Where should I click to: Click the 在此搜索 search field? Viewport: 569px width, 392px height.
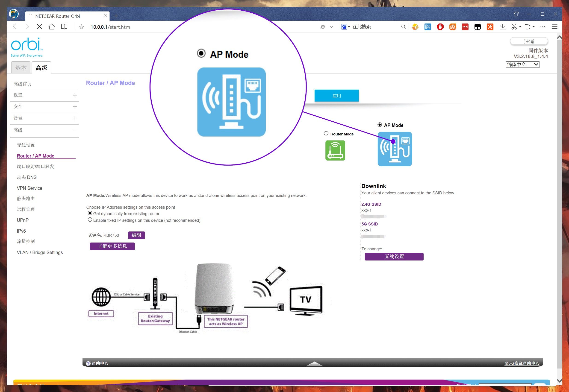pos(375,26)
